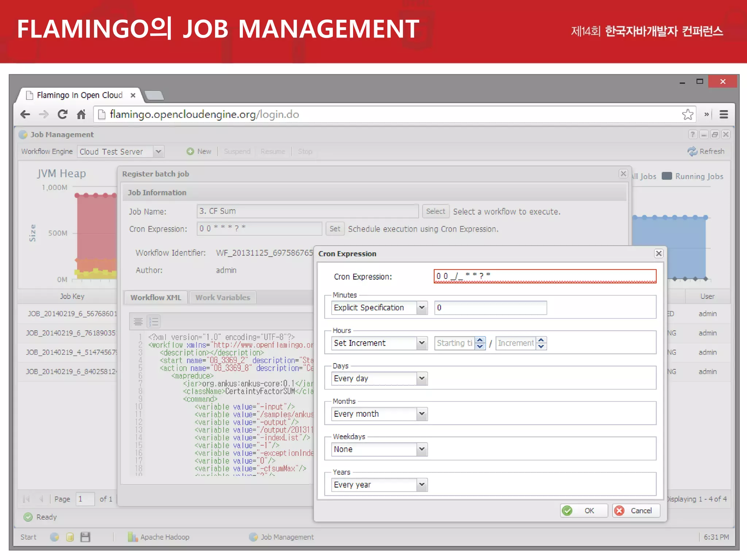Click the Suspend toolbar button
The image size is (747, 560).
[x=237, y=151]
